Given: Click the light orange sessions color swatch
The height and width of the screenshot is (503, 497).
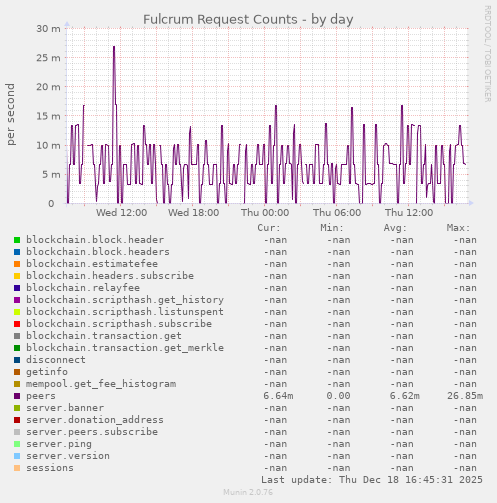Looking at the screenshot, I should [17, 468].
